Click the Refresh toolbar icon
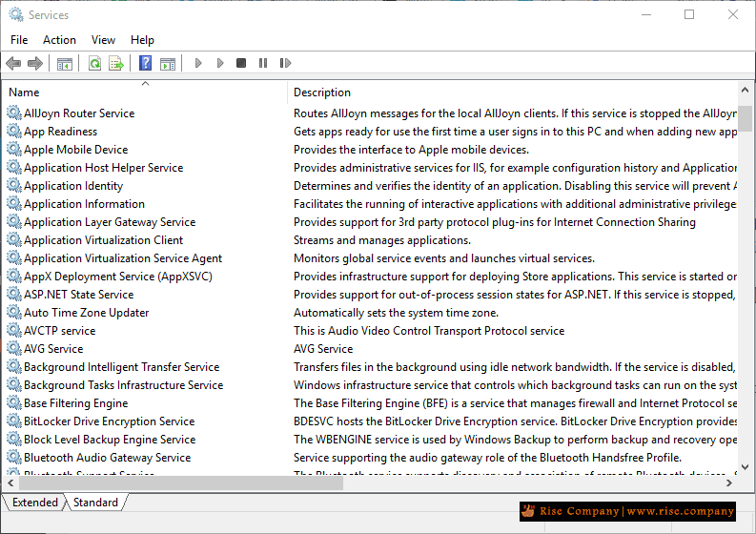This screenshot has width=756, height=534. (95, 63)
